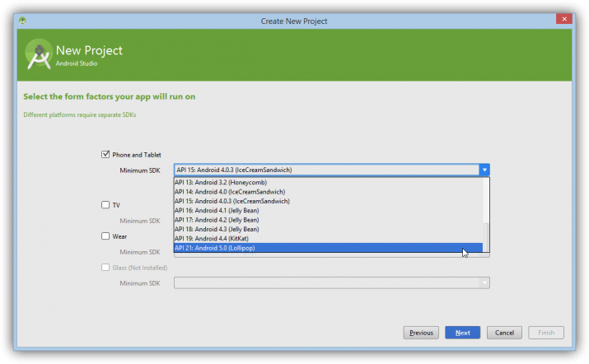The image size is (589, 364).
Task: Select API 18: Android 4.3 (Jelly Bean)
Action: coord(329,229)
